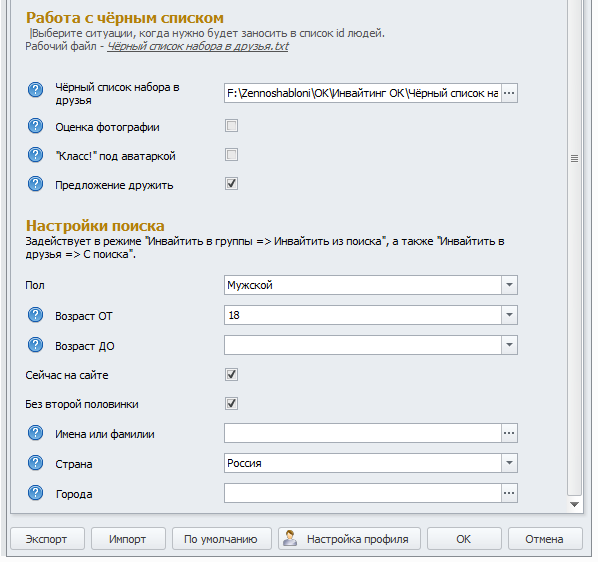This screenshot has width=598, height=562.
Task: Click help icon for Имена или фамилии
Action: (x=35, y=433)
